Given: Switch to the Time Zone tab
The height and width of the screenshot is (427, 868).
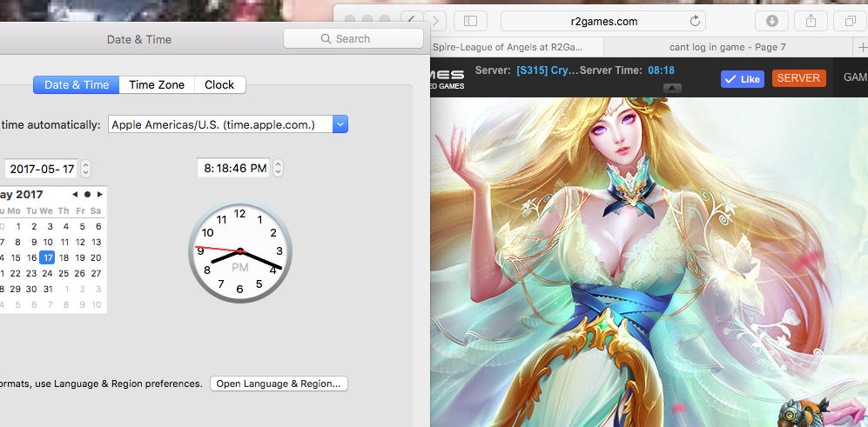Looking at the screenshot, I should [157, 84].
